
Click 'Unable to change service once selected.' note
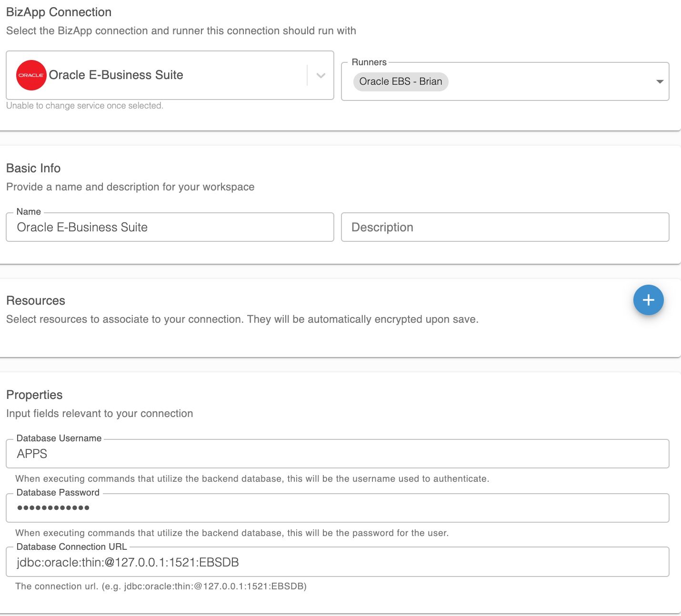click(x=85, y=106)
